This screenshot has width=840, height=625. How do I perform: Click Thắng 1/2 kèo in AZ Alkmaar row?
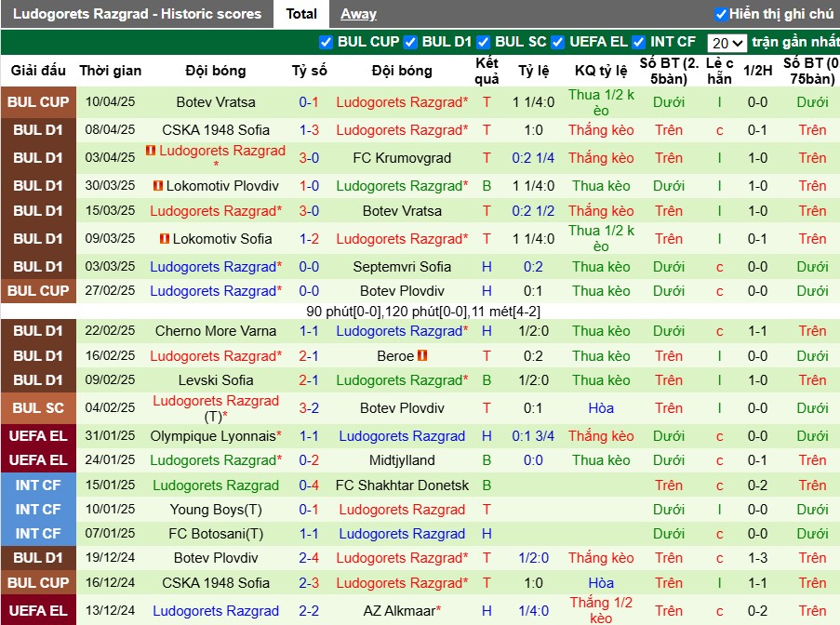point(601,610)
